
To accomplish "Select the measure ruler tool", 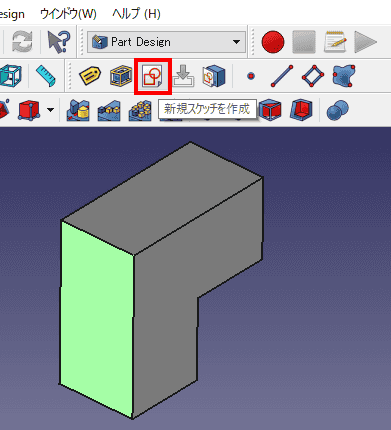I will [46, 76].
